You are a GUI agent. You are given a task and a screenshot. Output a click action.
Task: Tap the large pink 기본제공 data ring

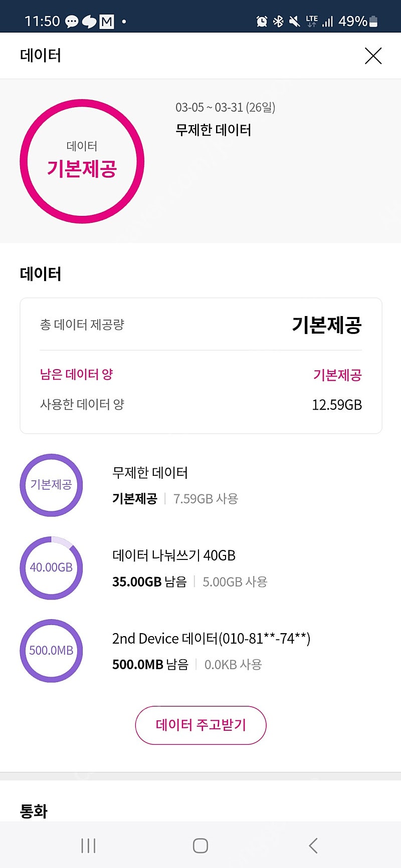click(x=82, y=161)
